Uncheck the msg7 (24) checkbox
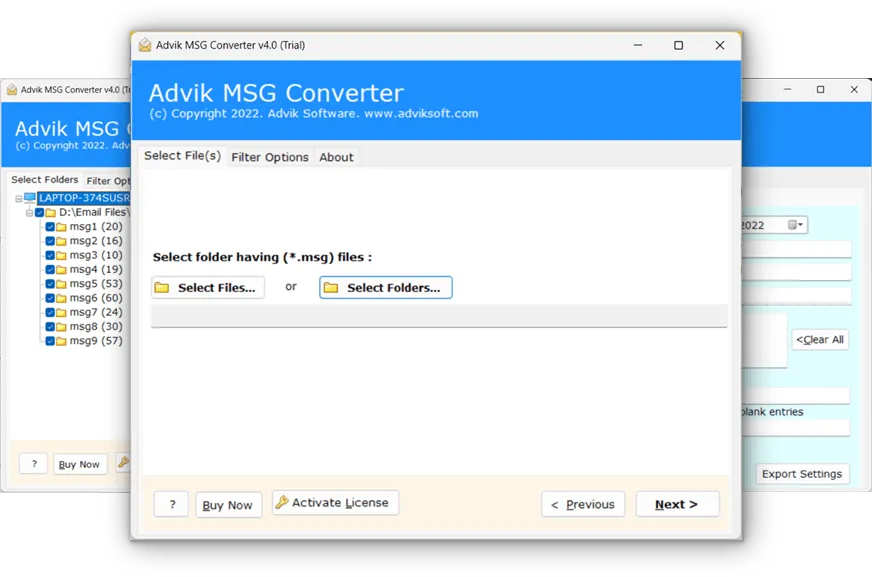This screenshot has height=577, width=872. [x=50, y=312]
